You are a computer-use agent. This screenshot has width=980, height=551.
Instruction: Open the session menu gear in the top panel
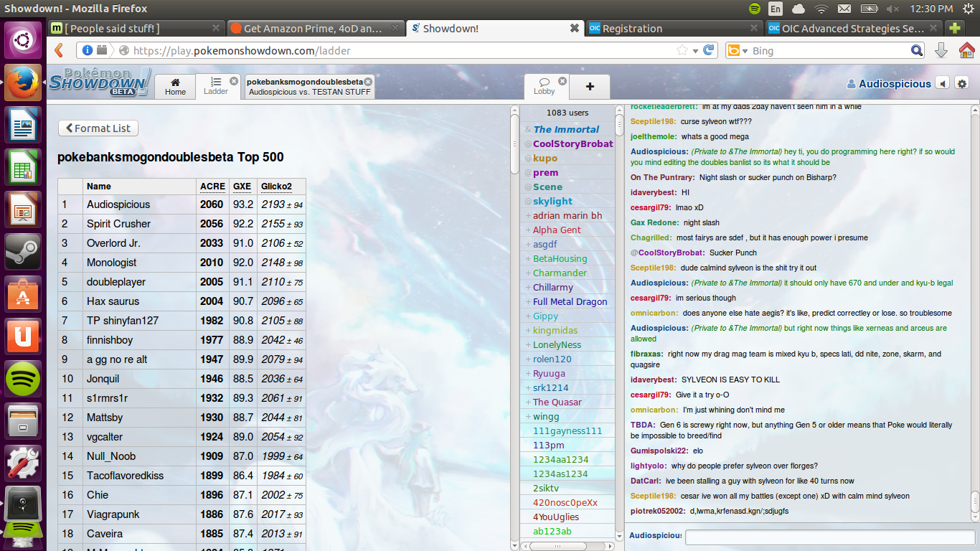968,9
